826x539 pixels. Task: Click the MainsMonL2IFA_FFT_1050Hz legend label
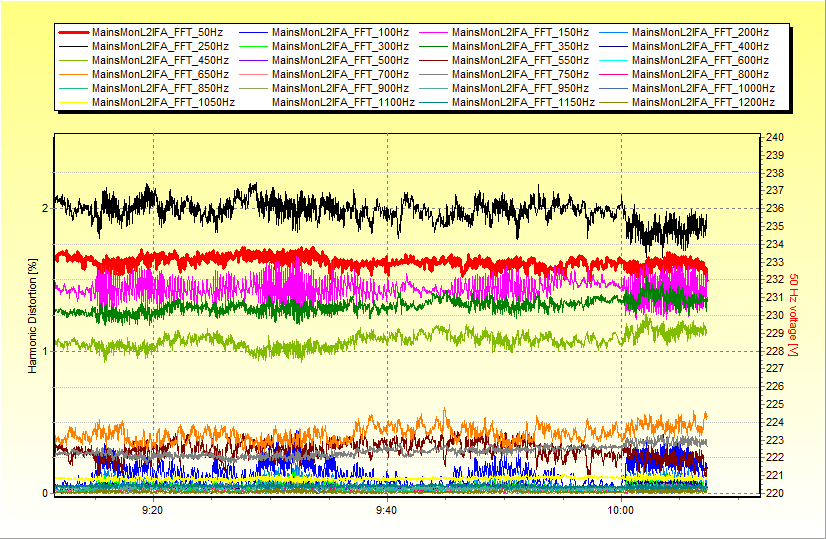[x=163, y=102]
